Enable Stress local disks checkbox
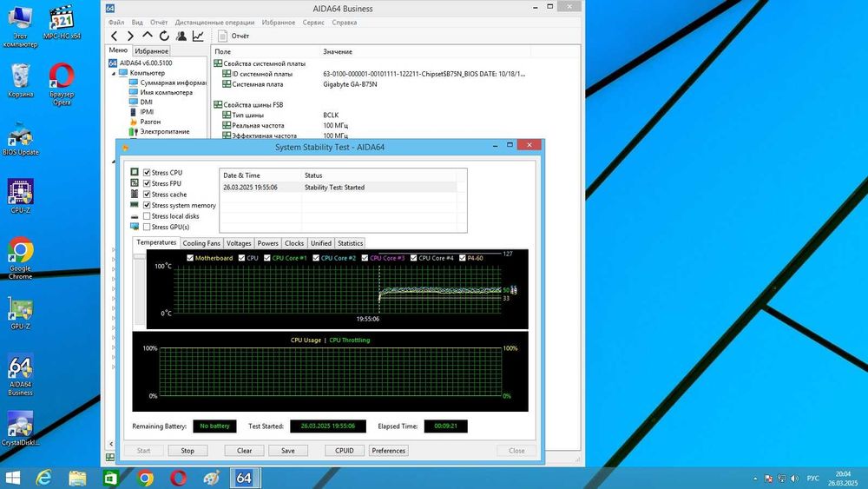 147,216
